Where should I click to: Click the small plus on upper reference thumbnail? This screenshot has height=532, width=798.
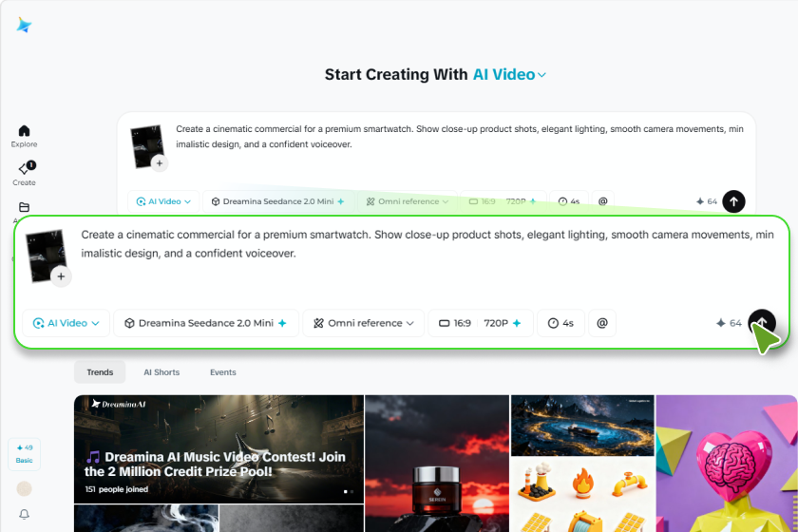[x=160, y=163]
